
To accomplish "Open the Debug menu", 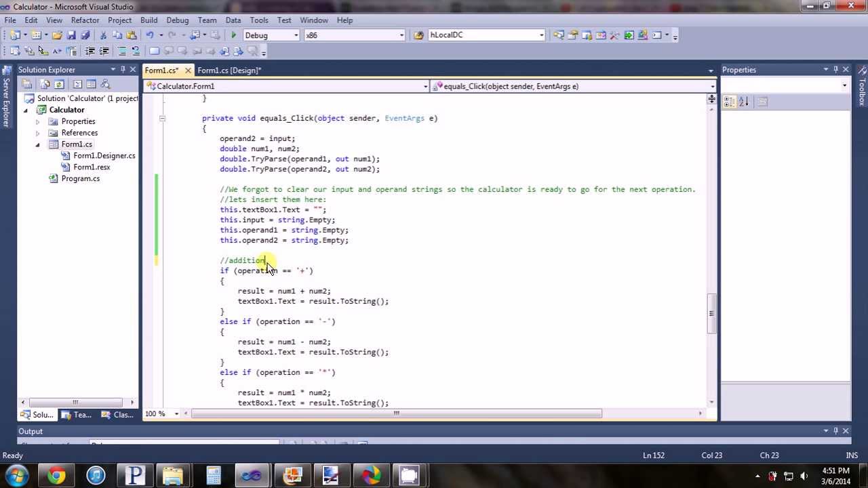I will [x=177, y=20].
